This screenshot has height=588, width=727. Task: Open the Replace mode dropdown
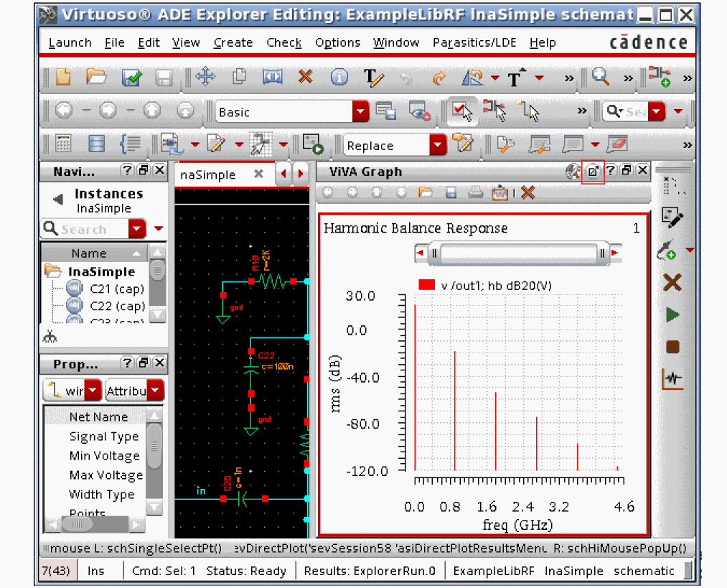pos(438,146)
